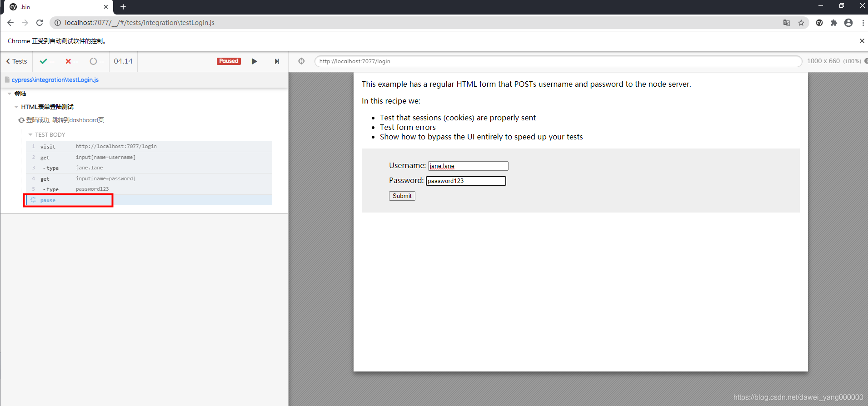This screenshot has width=868, height=406.
Task: Open Cypress browser extension icon
Action: tap(819, 23)
